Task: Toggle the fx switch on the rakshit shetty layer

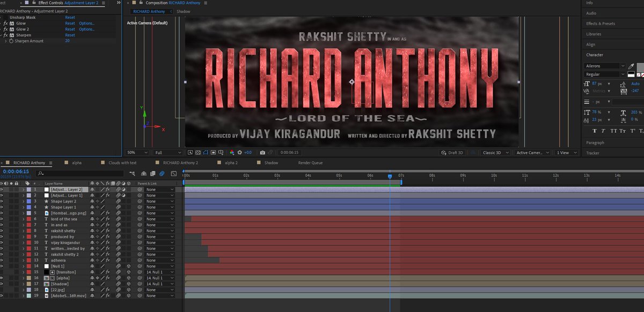Action: tap(108, 231)
